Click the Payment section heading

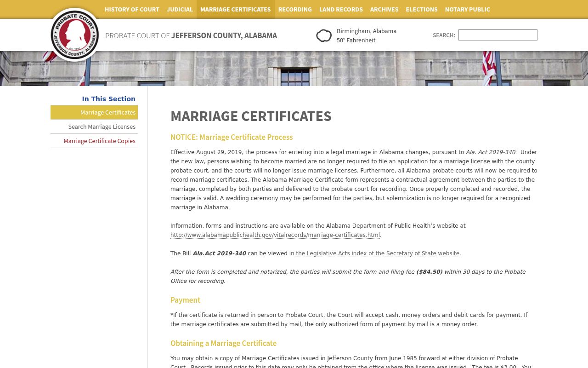185,300
